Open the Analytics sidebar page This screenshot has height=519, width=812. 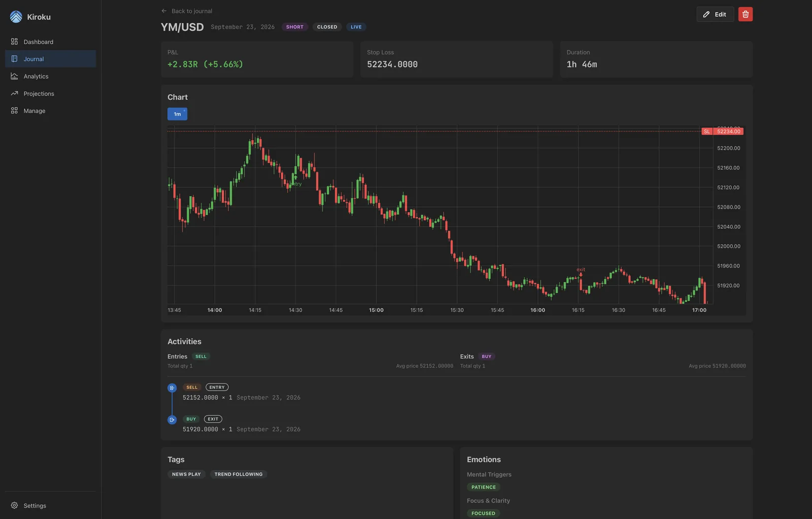pos(50,76)
